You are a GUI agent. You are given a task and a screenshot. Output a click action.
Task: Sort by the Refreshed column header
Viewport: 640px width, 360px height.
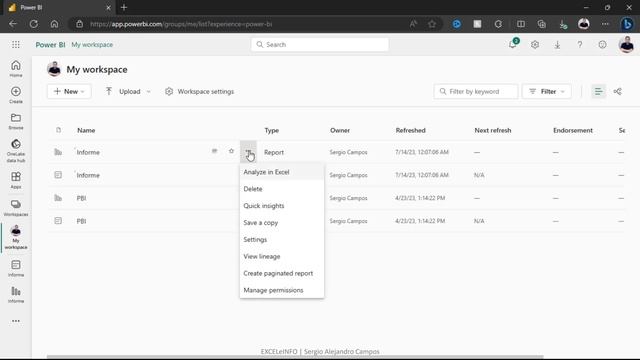tap(410, 130)
